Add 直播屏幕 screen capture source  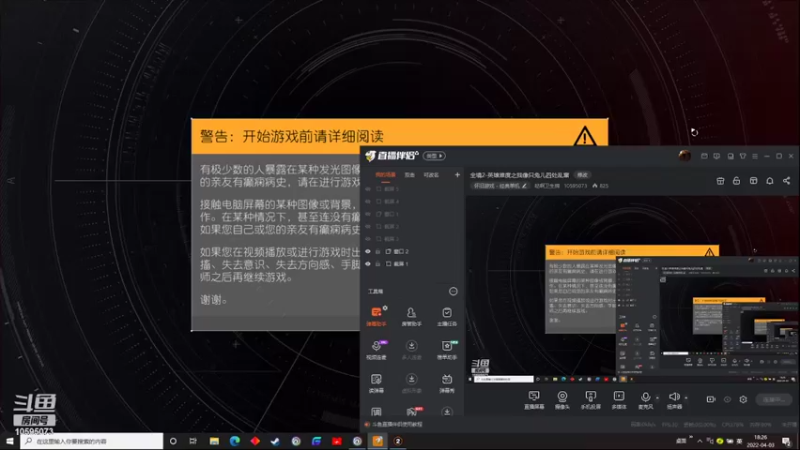pyautogui.click(x=534, y=399)
